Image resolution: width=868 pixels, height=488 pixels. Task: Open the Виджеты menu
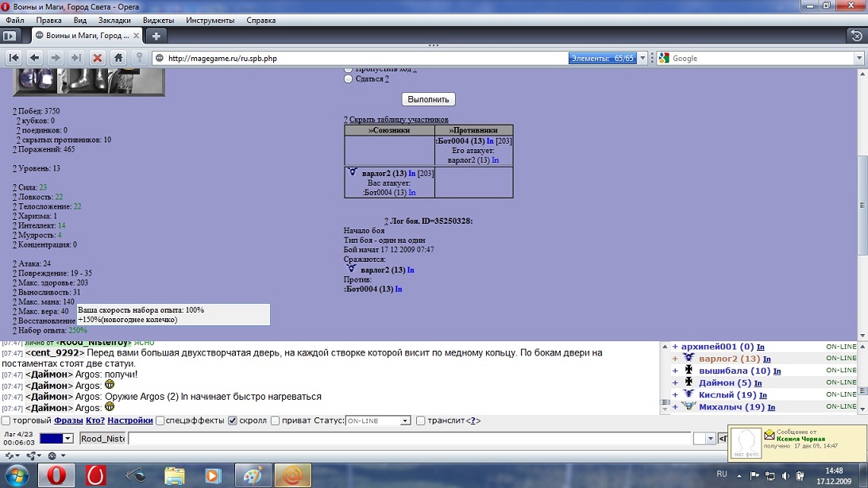pyautogui.click(x=158, y=20)
